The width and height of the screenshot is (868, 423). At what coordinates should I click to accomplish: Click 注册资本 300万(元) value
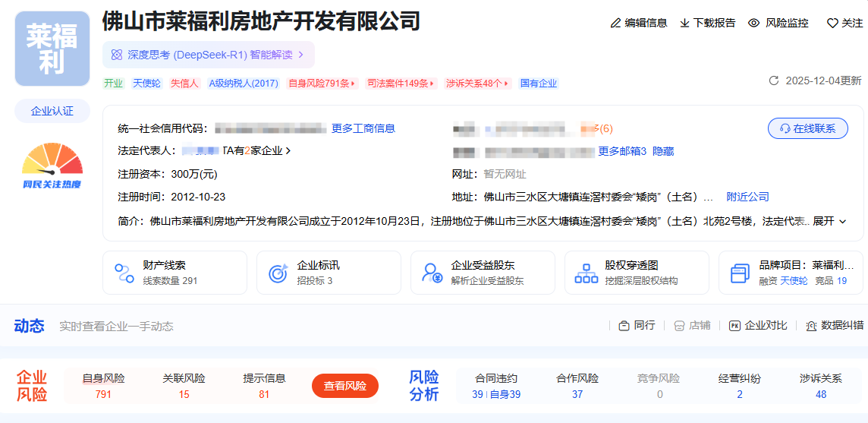[194, 174]
